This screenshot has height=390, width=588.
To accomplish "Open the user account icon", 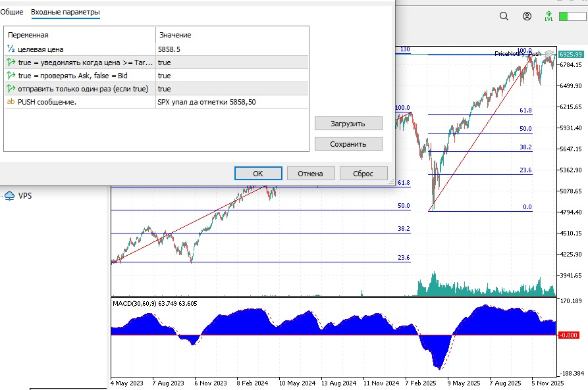I will point(527,16).
